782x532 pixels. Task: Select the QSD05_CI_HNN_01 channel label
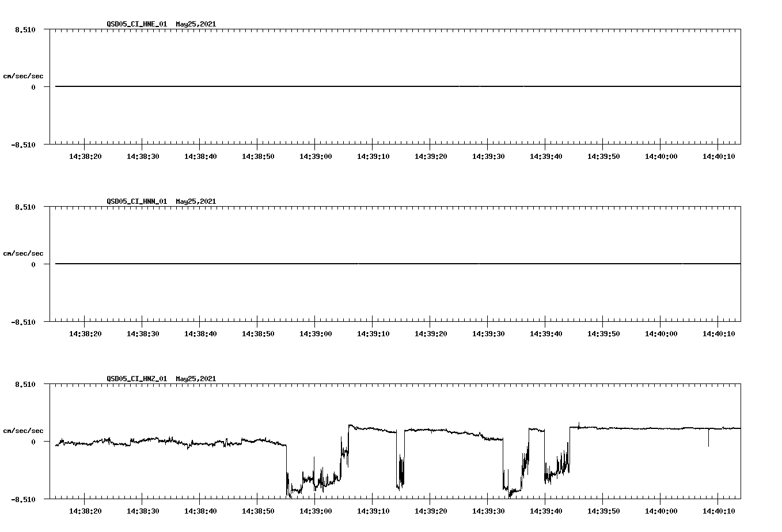(137, 202)
